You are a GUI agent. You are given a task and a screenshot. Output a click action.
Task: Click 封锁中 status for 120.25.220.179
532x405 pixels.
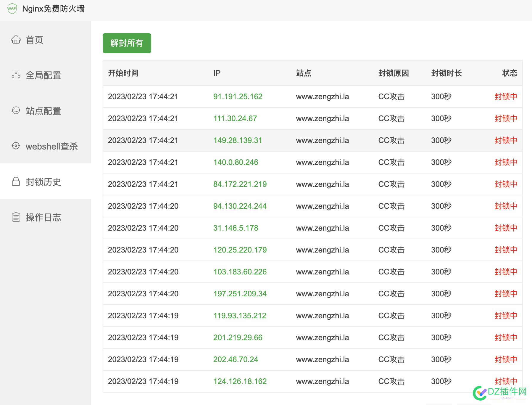point(506,250)
